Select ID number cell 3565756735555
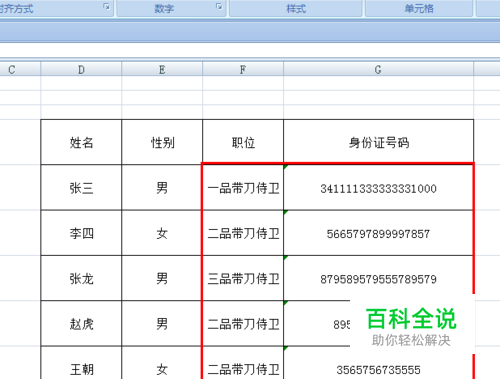This screenshot has height=379, width=500. coord(378,363)
